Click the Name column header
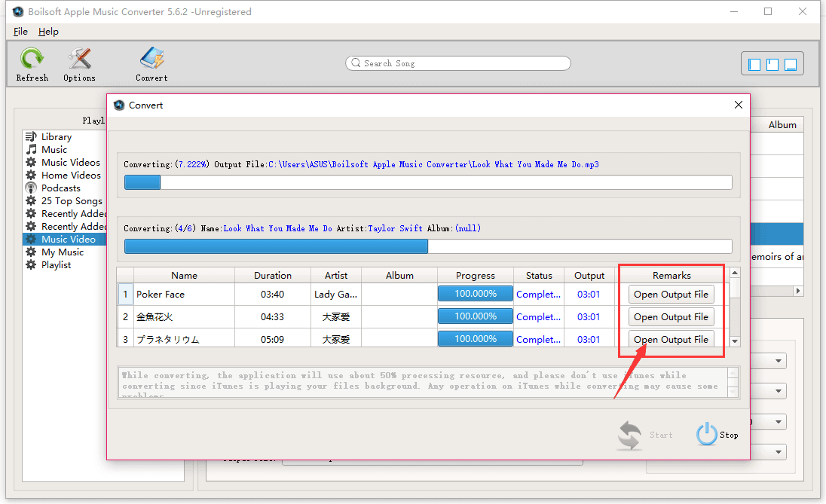Image resolution: width=826 pixels, height=504 pixels. tap(184, 276)
